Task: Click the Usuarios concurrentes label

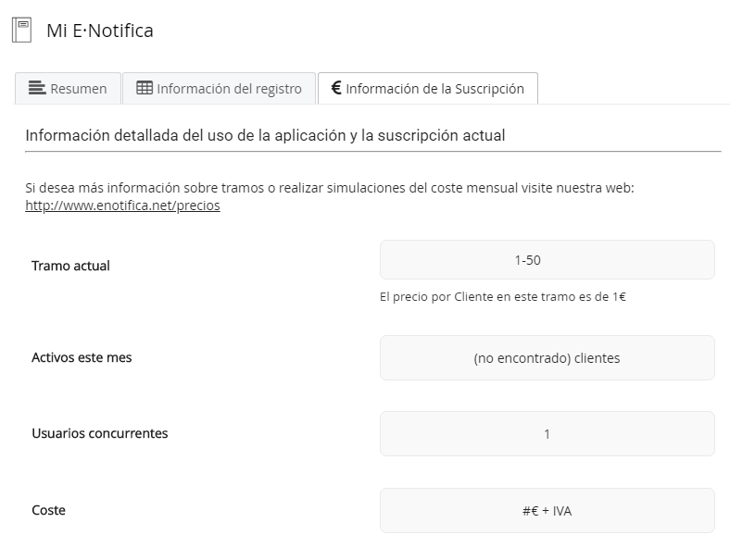Action: pyautogui.click(x=99, y=433)
